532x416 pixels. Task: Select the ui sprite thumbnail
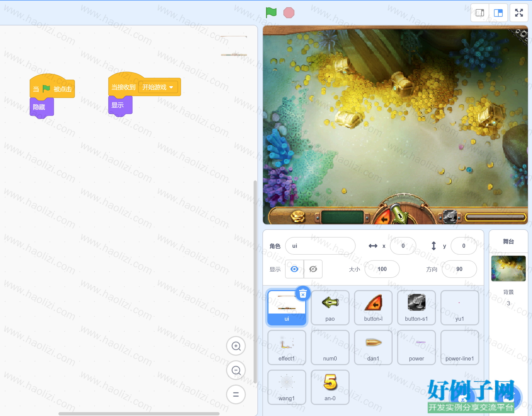click(287, 307)
